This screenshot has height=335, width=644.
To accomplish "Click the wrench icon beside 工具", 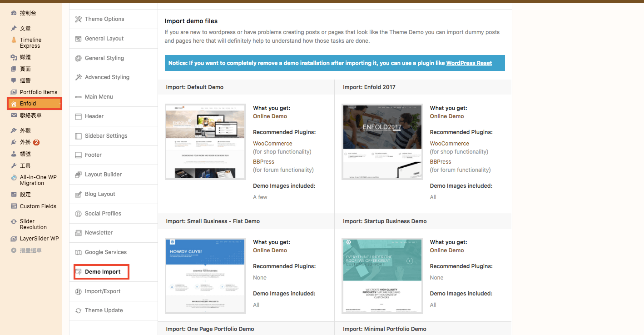I will (14, 166).
